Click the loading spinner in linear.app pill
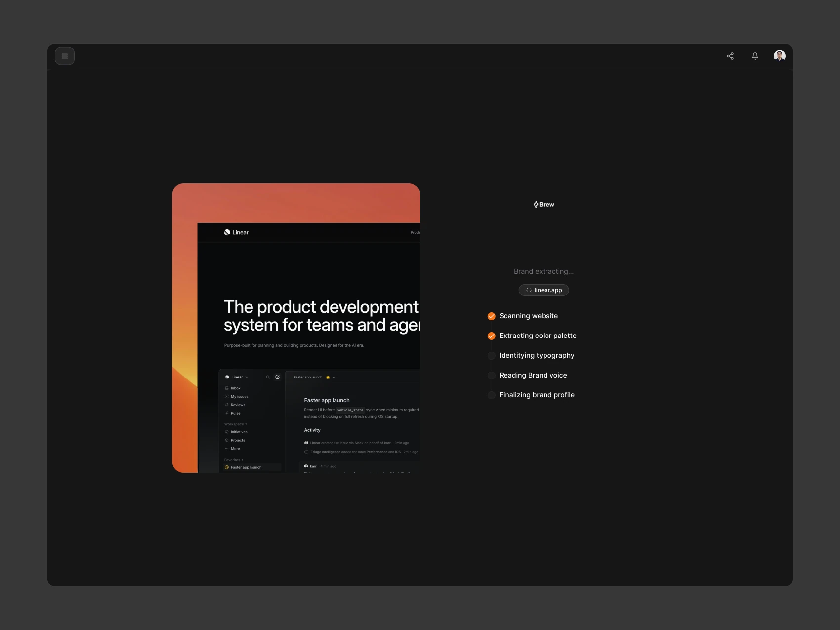 click(529, 290)
